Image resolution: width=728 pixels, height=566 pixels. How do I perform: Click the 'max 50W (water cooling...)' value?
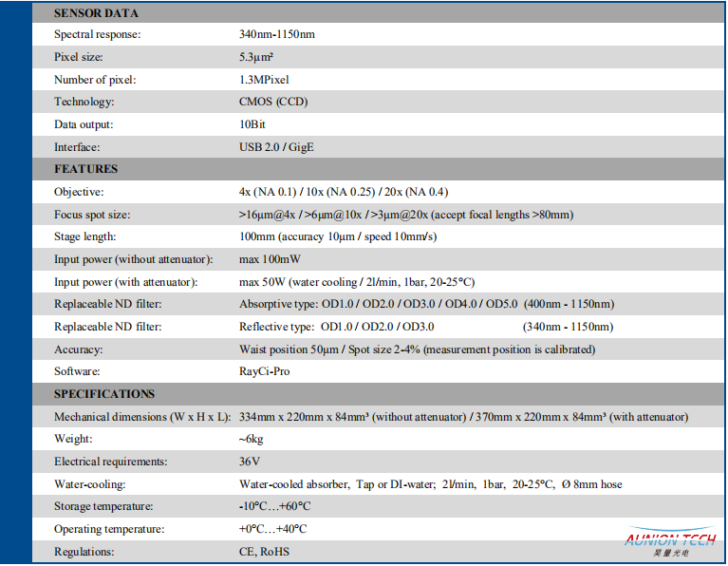click(357, 282)
